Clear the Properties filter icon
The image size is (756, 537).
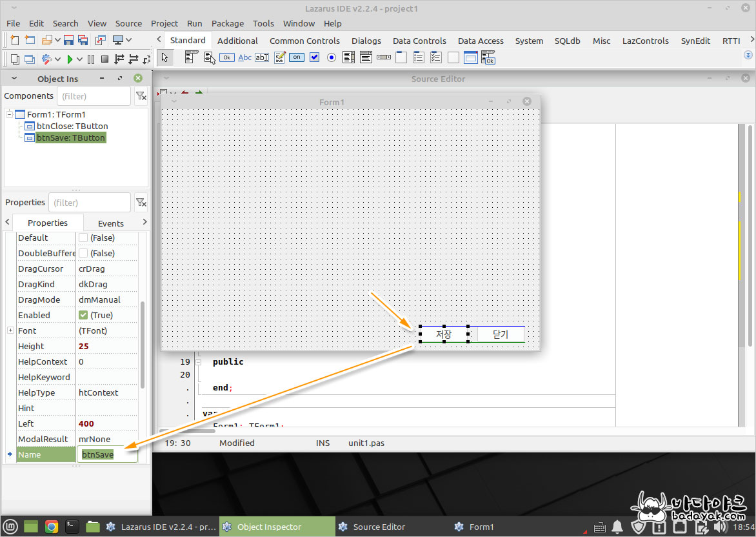pyautogui.click(x=141, y=202)
